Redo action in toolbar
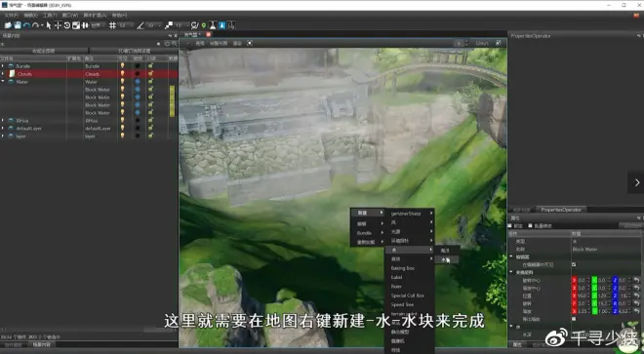Screen dimensions: 644x354 click(x=35, y=25)
